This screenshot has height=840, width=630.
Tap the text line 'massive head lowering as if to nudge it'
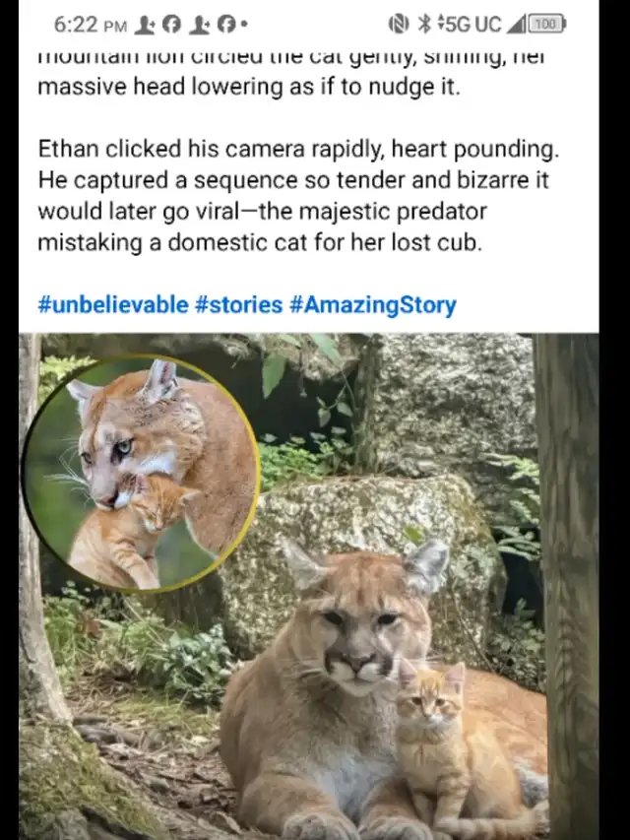(249, 87)
